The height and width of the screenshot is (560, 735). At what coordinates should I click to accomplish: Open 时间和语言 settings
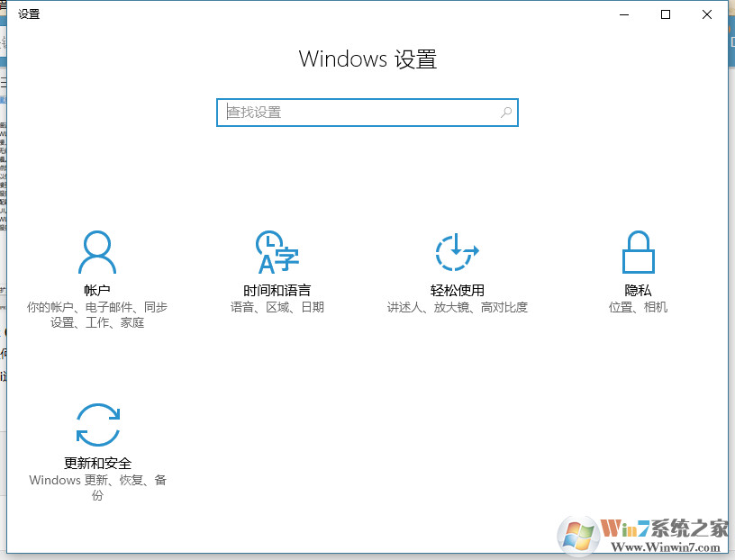point(277,290)
